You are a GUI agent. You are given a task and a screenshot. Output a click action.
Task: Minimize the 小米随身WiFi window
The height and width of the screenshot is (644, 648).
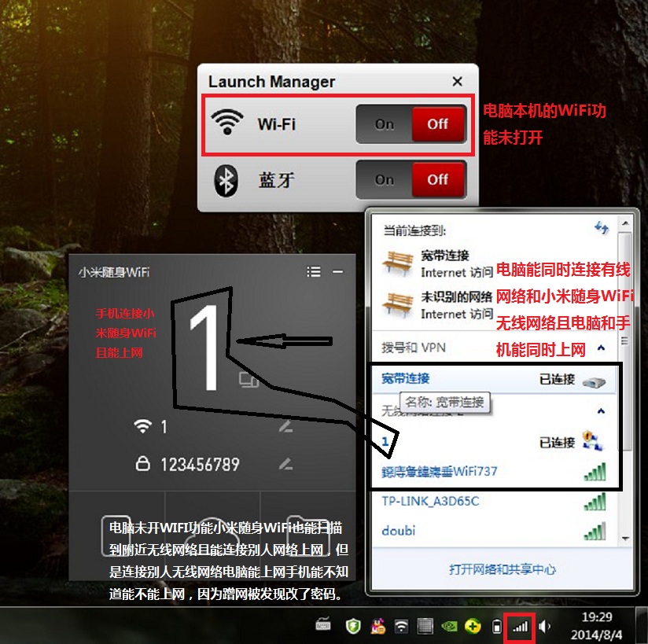point(338,271)
